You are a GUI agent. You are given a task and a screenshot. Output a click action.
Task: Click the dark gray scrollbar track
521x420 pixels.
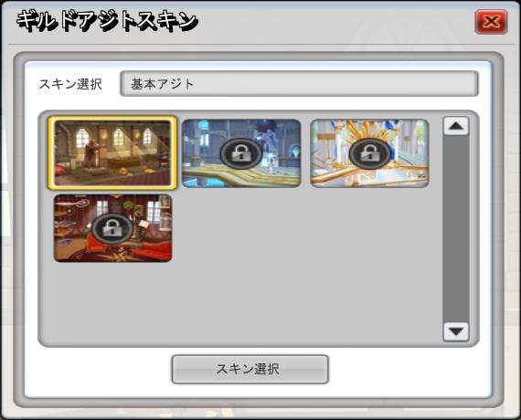456,228
